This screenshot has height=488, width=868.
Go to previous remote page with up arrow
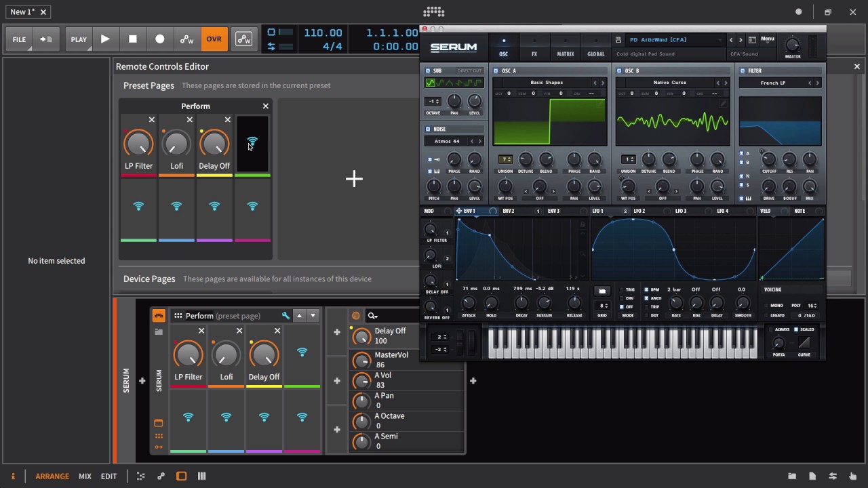pos(299,316)
